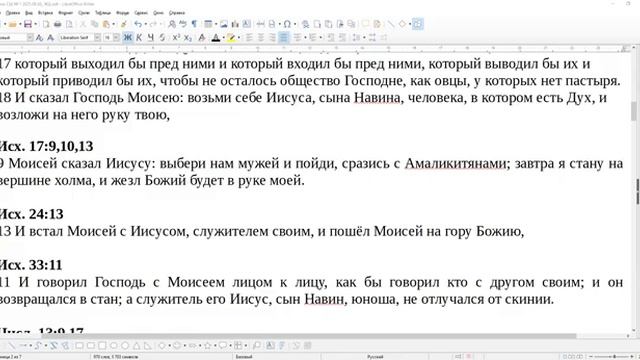Screen dimensions: 640x360
Task: Insert a chart via toolbar icon
Action: tap(235, 24)
